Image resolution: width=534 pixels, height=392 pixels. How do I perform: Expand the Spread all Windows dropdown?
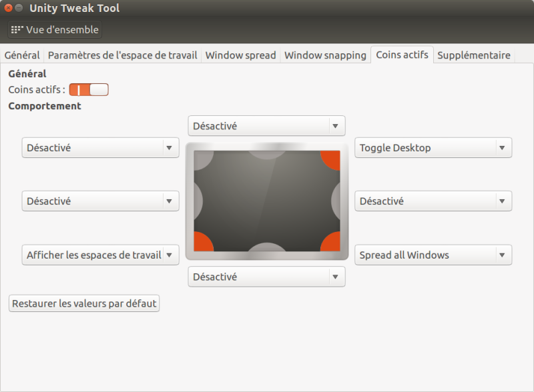pos(433,255)
